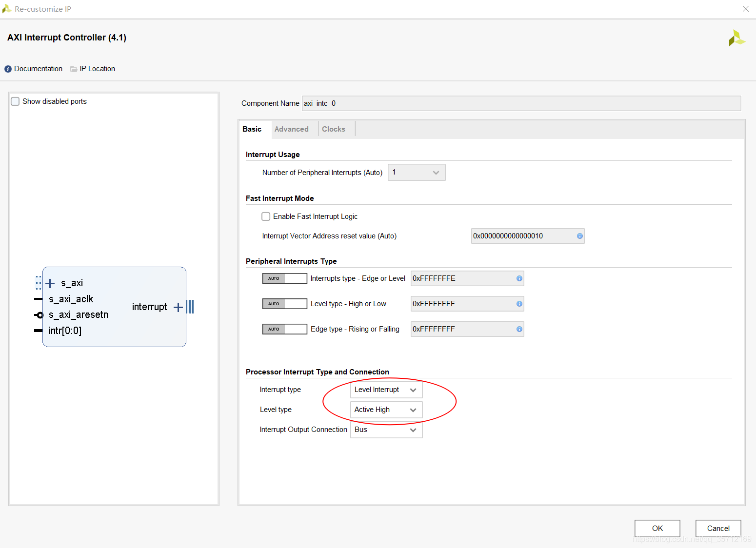Switch to the Basic tab
This screenshot has height=548, width=756.
pos(252,129)
